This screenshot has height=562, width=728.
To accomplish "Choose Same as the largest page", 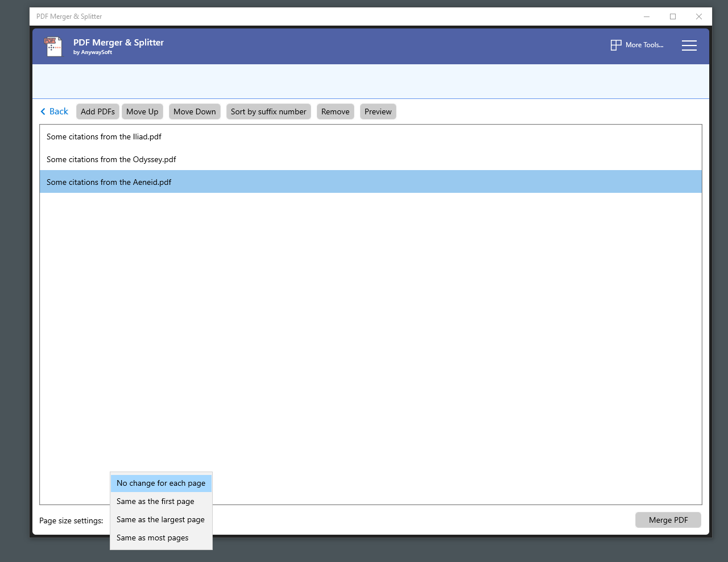I will [161, 520].
